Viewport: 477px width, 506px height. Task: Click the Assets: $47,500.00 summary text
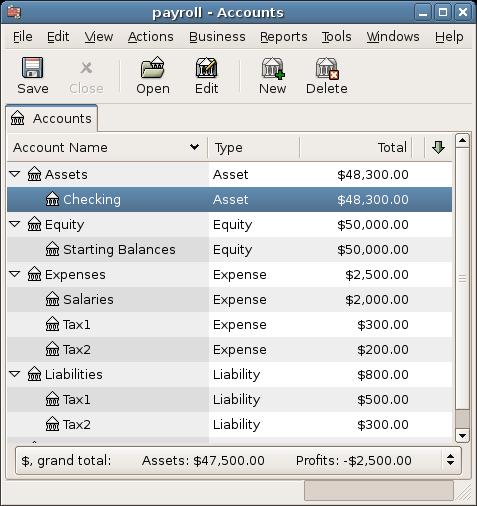point(203,460)
